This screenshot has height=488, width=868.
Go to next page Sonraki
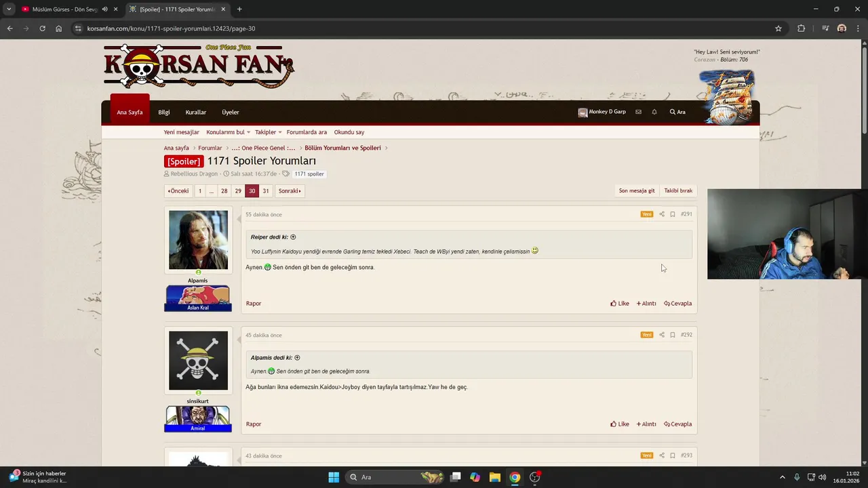(290, 191)
